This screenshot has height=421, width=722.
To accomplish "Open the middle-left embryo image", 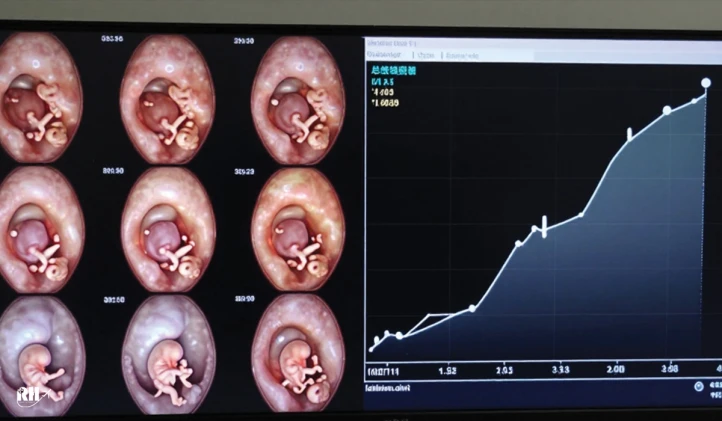I will pyautogui.click(x=40, y=228).
